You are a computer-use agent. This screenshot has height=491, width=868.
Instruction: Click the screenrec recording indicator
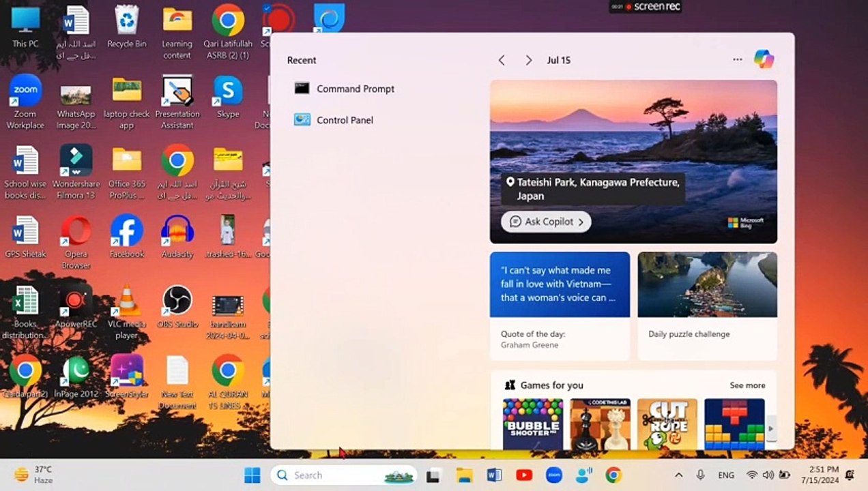coord(645,7)
